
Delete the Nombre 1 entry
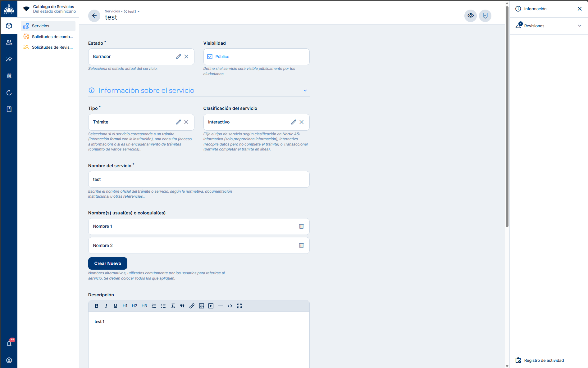[x=301, y=227]
